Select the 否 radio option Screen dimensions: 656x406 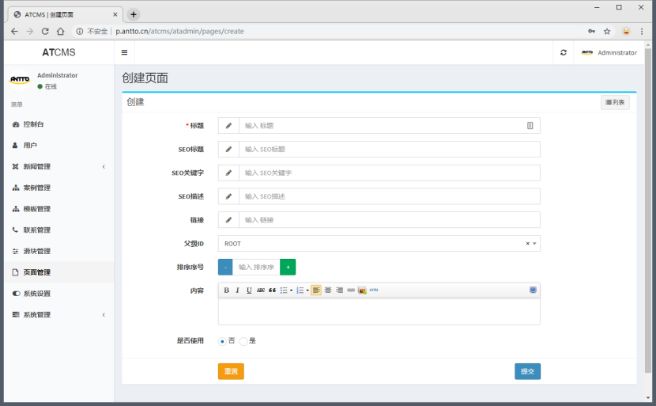[222, 341]
